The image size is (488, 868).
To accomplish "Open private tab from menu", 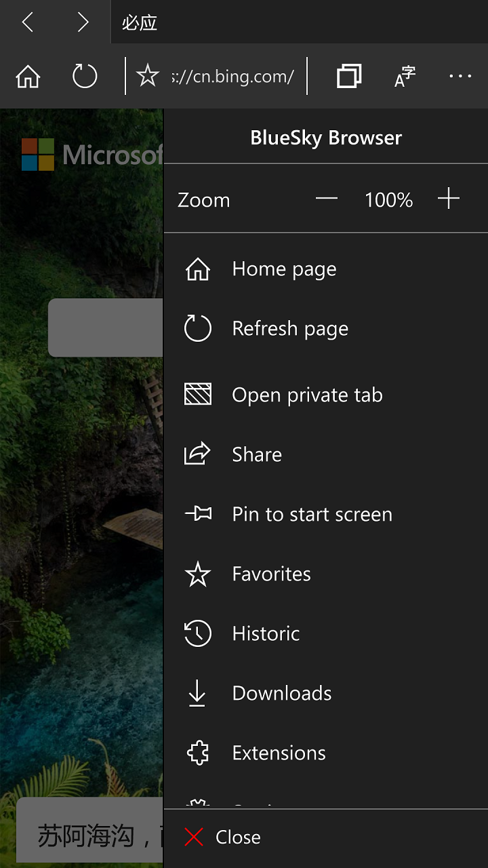I will click(306, 395).
